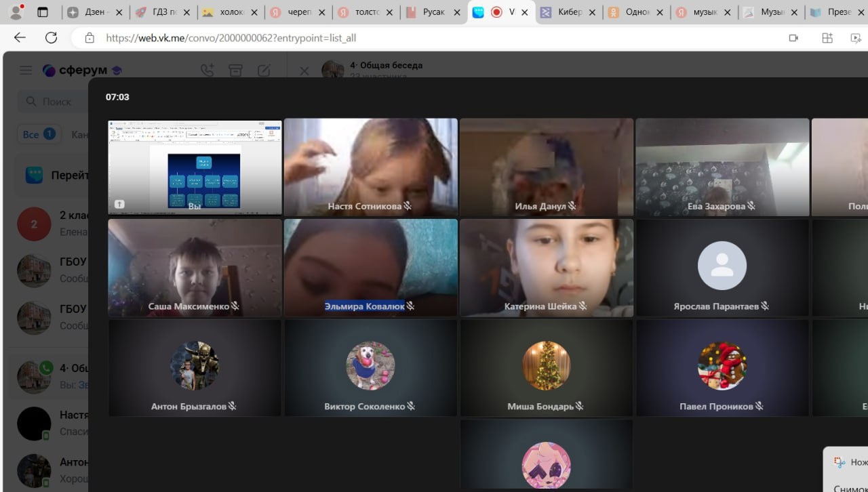This screenshot has width=868, height=492.
Task: Click the muted mic icon beside Саша Максименко
Action: (235, 306)
